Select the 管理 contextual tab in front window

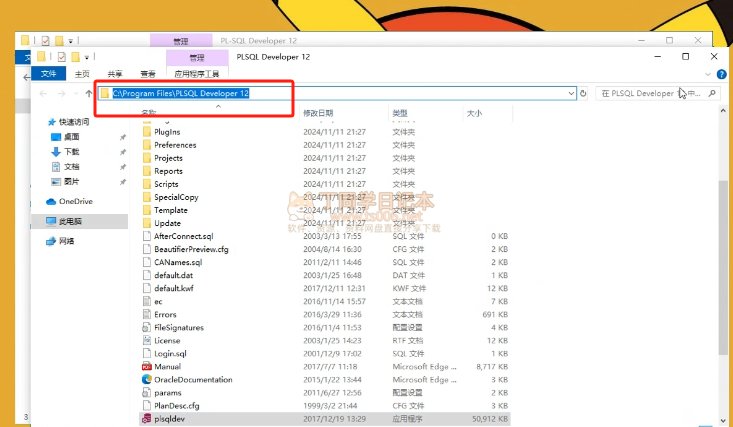pos(197,58)
